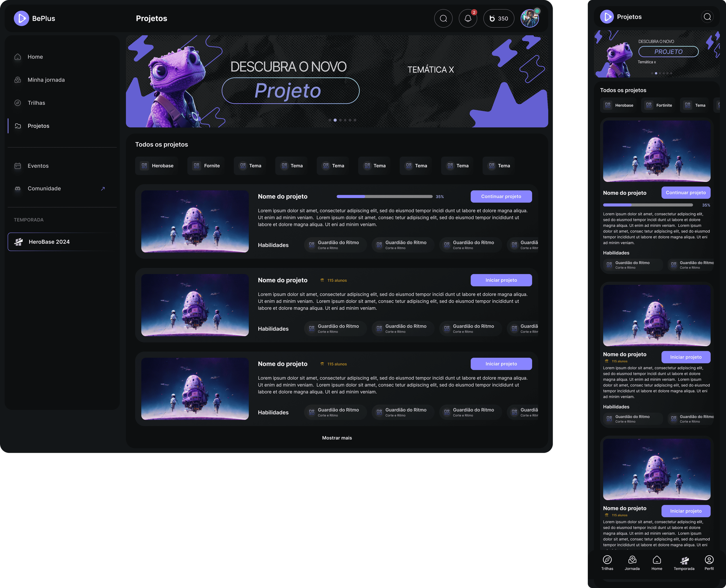Go Home from mobile bottom navigation
The image size is (726, 588).
tap(657, 563)
